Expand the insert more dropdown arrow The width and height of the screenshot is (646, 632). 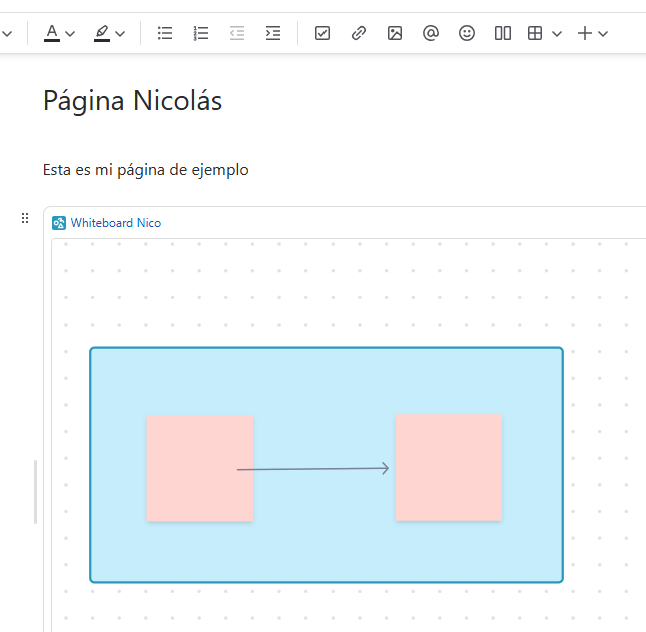pyautogui.click(x=603, y=34)
